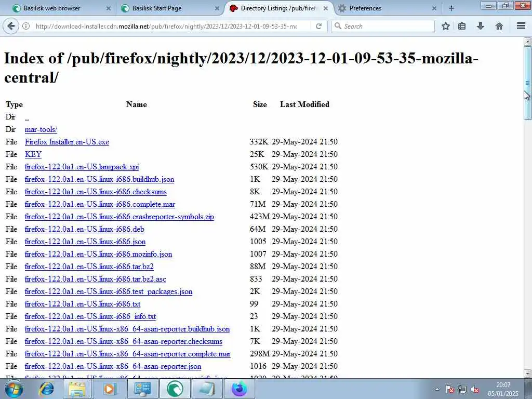Download firefox-122.0a1.en-US.langpack.xpi
The width and height of the screenshot is (532, 399).
(82, 167)
